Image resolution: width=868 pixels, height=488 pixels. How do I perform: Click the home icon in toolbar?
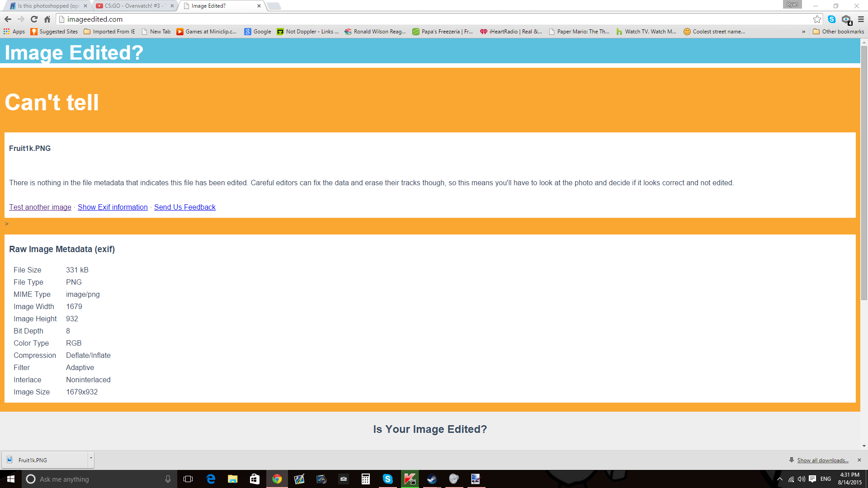pos(47,19)
